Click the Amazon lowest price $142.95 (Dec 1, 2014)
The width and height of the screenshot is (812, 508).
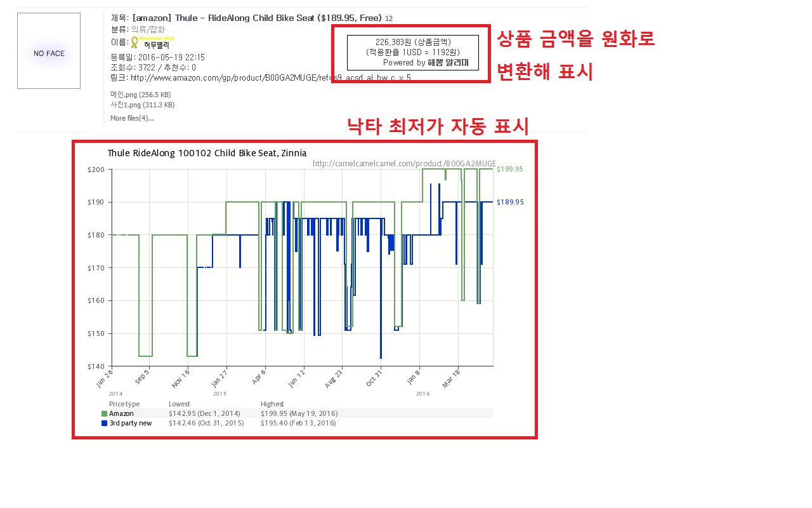pyautogui.click(x=204, y=413)
